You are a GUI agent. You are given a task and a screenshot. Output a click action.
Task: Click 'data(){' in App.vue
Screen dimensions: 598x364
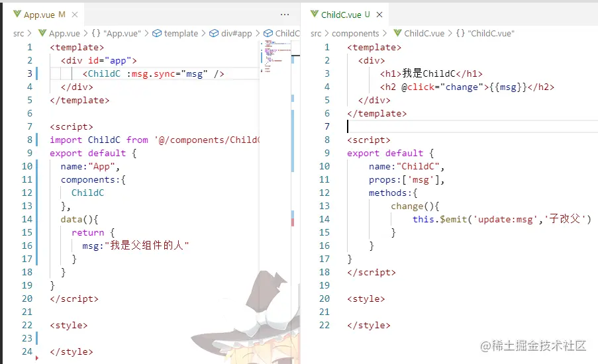[x=79, y=219]
